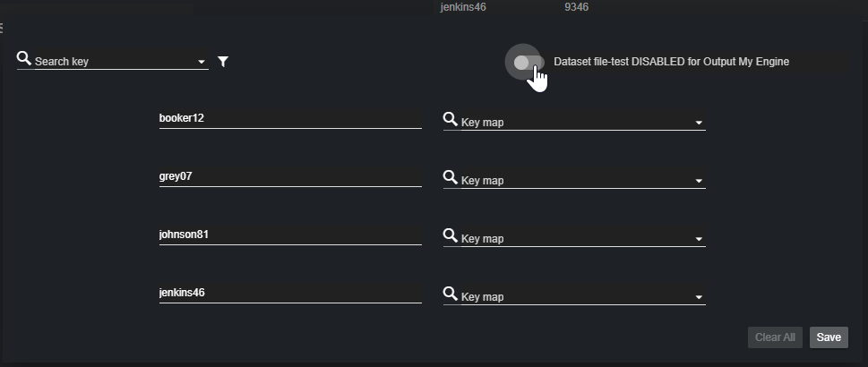Select the jenkins46 text field
868x367 pixels.
coord(289,293)
